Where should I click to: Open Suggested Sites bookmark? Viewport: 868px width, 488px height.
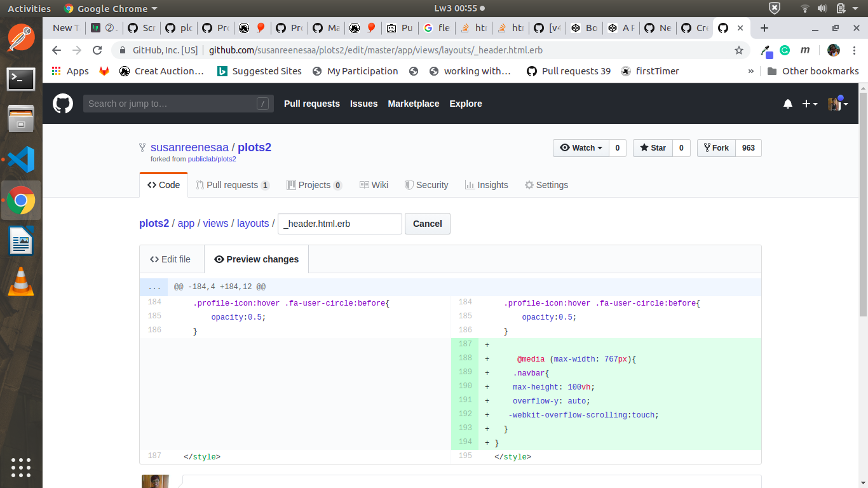click(x=259, y=71)
